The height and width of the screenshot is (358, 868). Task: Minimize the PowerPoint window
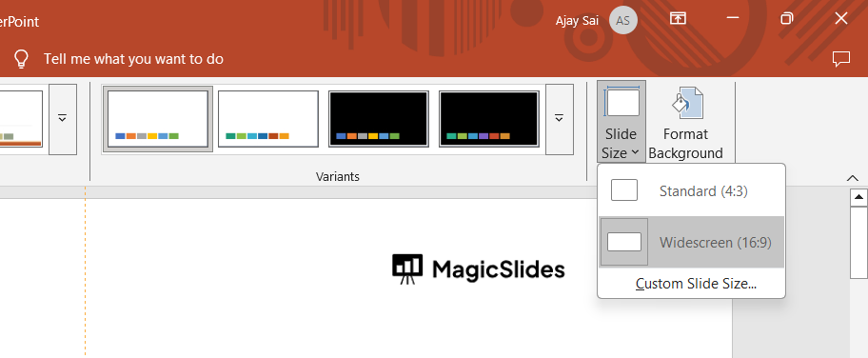pyautogui.click(x=733, y=18)
